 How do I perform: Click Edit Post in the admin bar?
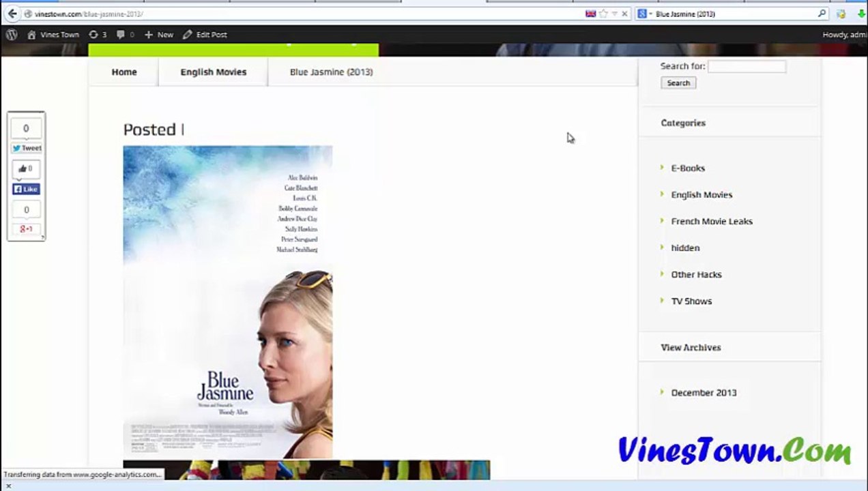[205, 34]
